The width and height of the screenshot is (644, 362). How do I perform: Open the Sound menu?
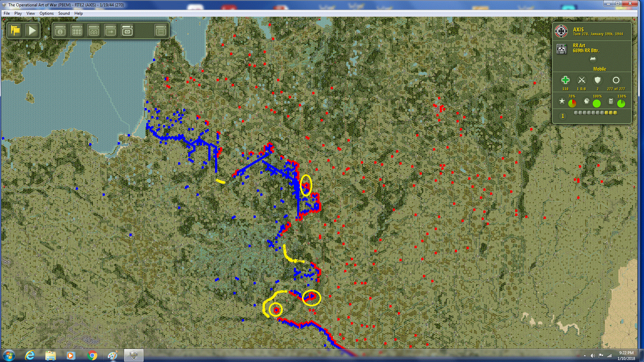(64, 13)
